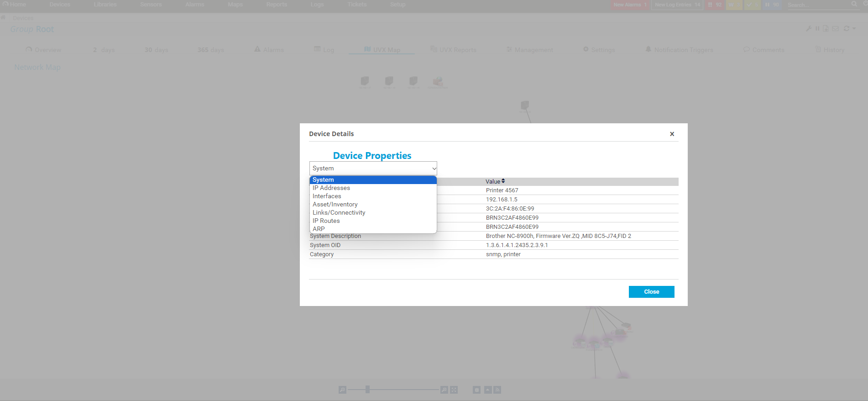Click the bell icon on Notification Triggers tab
The height and width of the screenshot is (401, 868).
coord(648,49)
